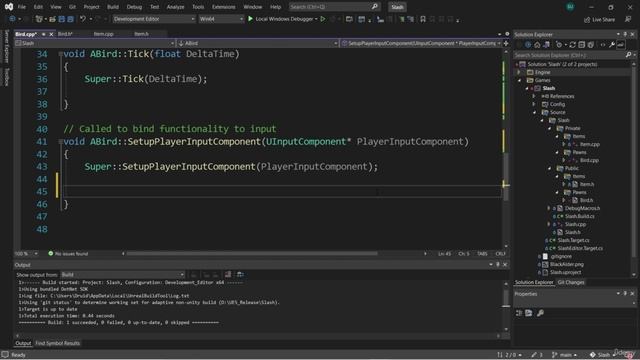Select BlackAlder.png in Solution Explorer

(x=567, y=264)
